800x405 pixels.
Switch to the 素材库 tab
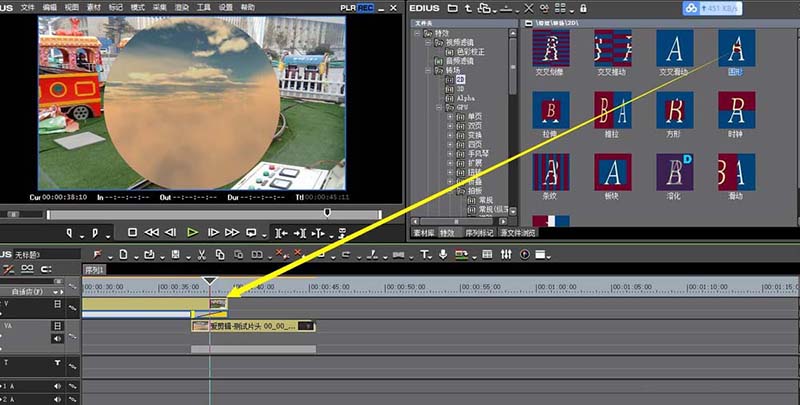[424, 233]
